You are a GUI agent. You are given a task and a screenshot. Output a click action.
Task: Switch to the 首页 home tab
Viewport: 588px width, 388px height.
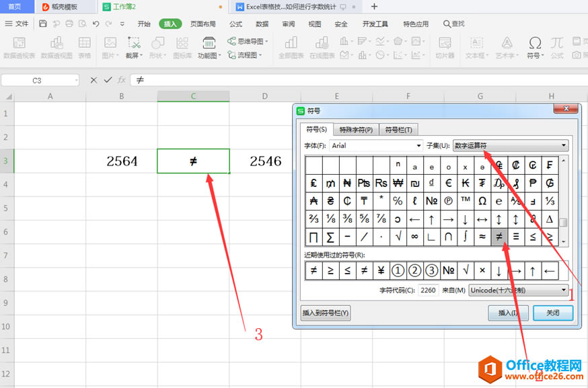pos(15,7)
